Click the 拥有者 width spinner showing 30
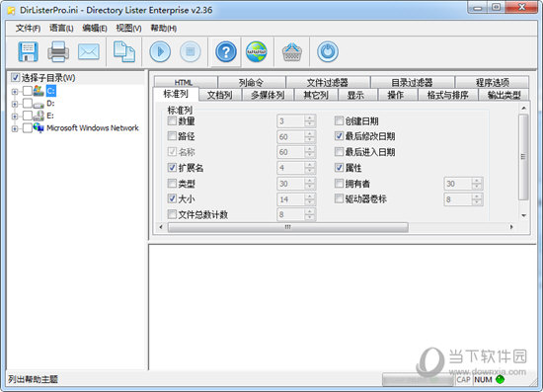543x392 pixels. click(463, 184)
